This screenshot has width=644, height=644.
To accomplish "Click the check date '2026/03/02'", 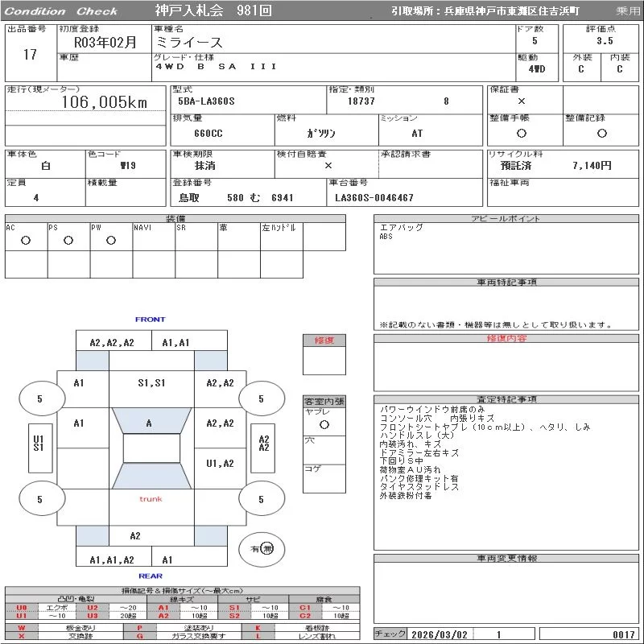I will [440, 634].
